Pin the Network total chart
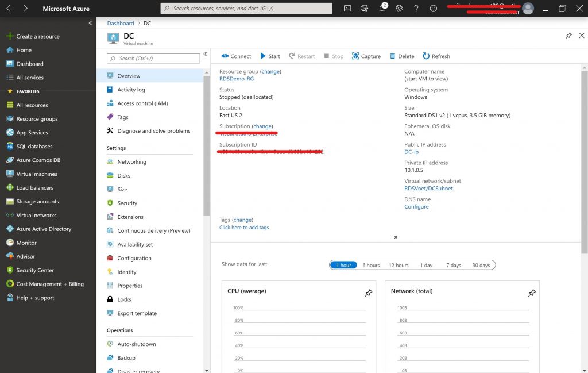 coord(531,293)
